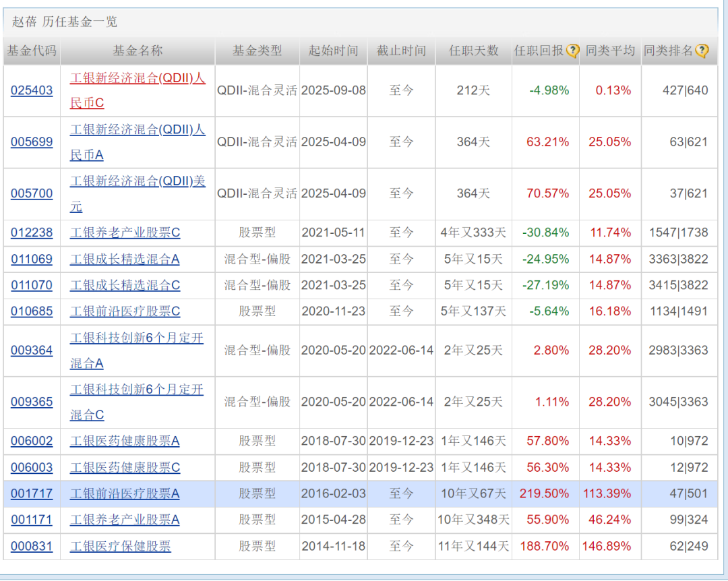
Task: Select the 10年又348天 tenure cell
Action: tap(474, 519)
